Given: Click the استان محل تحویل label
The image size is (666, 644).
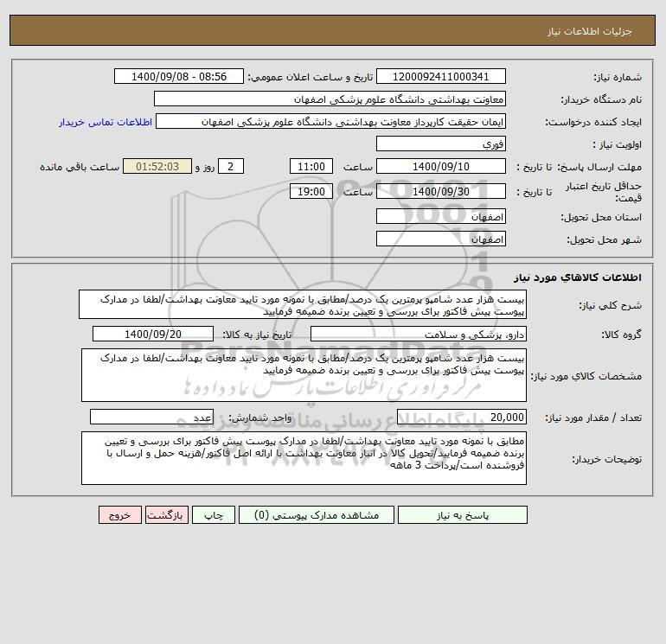Looking at the screenshot, I should coord(601,217).
